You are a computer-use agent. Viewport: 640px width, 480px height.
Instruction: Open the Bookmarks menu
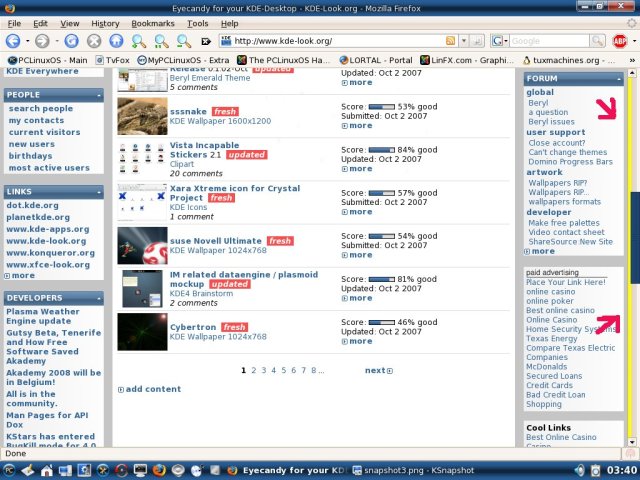[x=153, y=24]
